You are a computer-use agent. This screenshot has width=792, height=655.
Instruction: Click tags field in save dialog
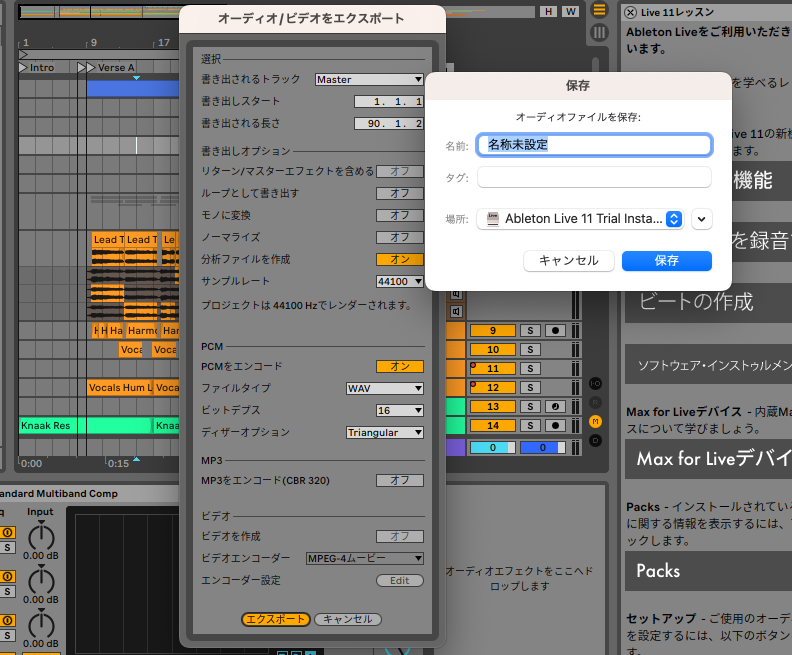594,177
